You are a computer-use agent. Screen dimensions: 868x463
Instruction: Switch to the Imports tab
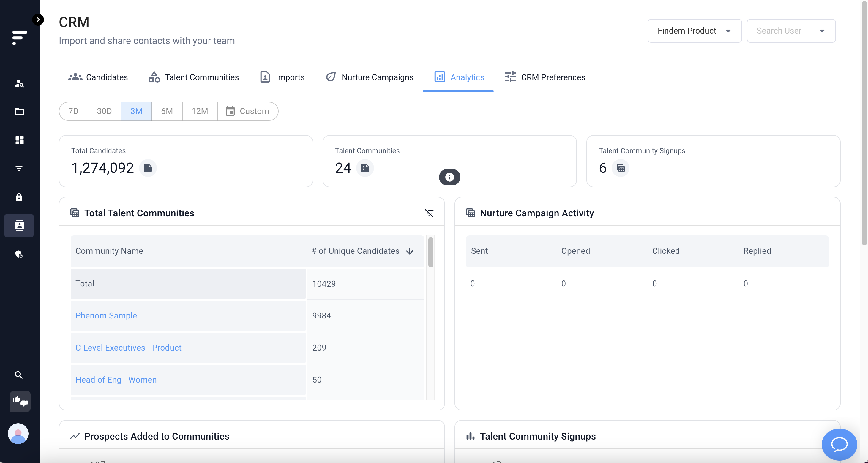click(283, 77)
